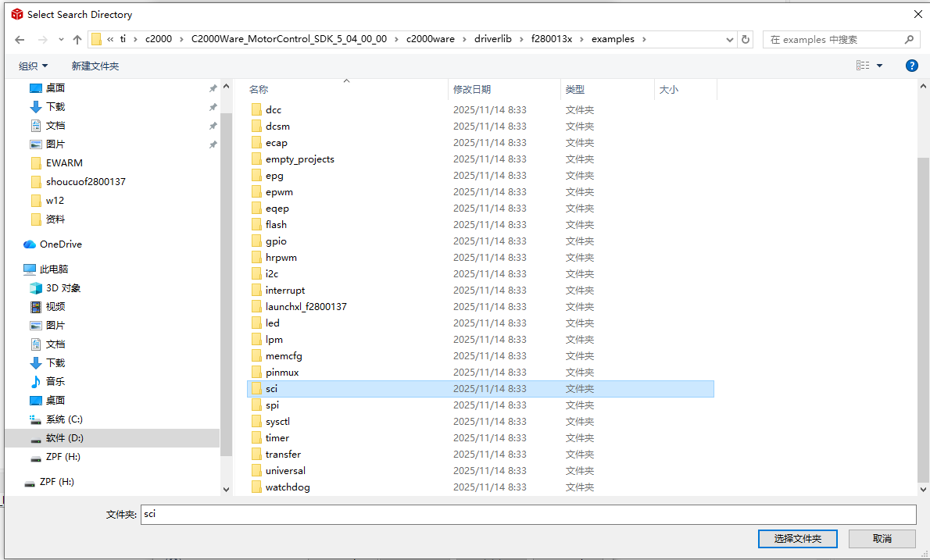Select the empty_projects folder

pos(299,159)
